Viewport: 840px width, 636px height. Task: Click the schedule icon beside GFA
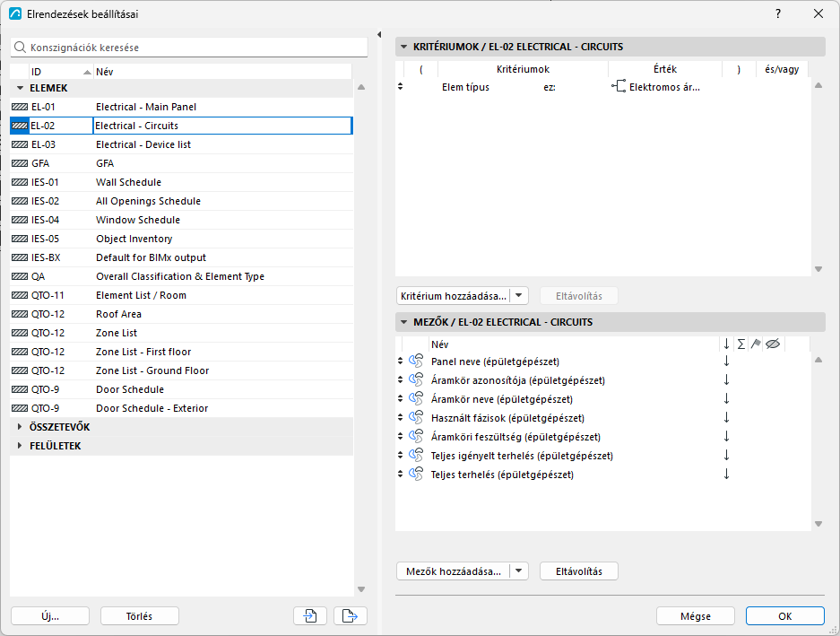20,163
